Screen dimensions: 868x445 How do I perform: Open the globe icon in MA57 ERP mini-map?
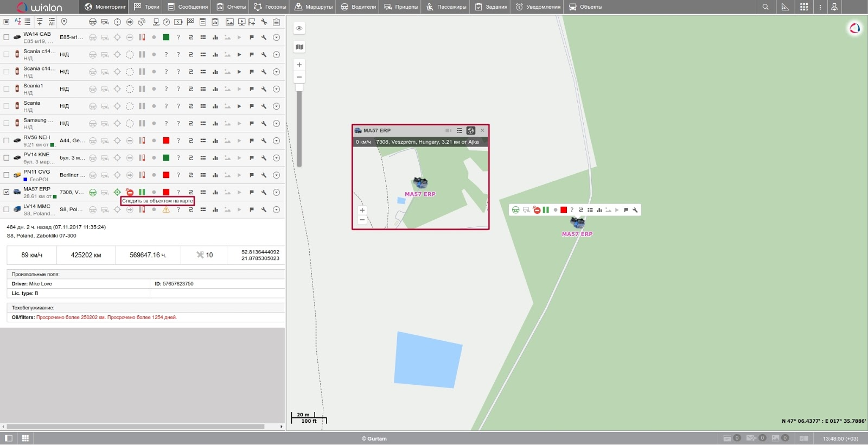pos(471,131)
